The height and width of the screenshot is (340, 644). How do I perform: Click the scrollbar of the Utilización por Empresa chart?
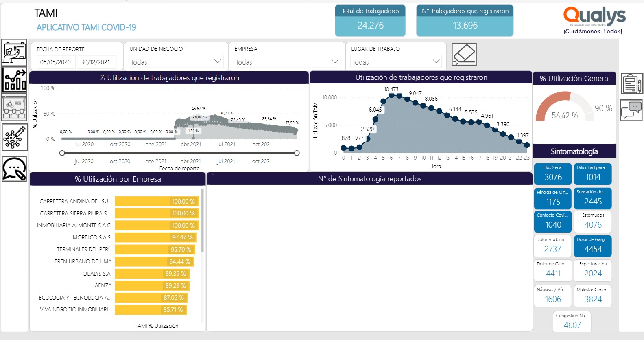click(202, 220)
